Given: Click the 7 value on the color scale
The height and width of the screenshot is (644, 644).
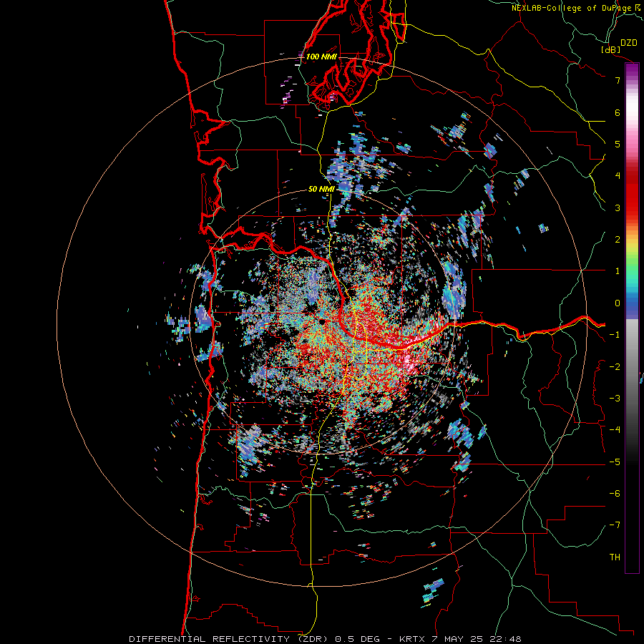Looking at the screenshot, I should pyautogui.click(x=618, y=80).
